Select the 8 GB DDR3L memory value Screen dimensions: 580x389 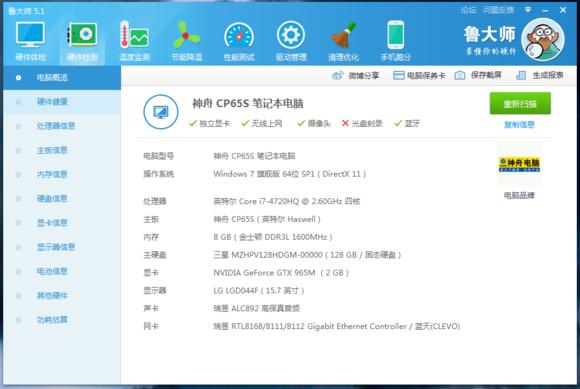tap(273, 237)
